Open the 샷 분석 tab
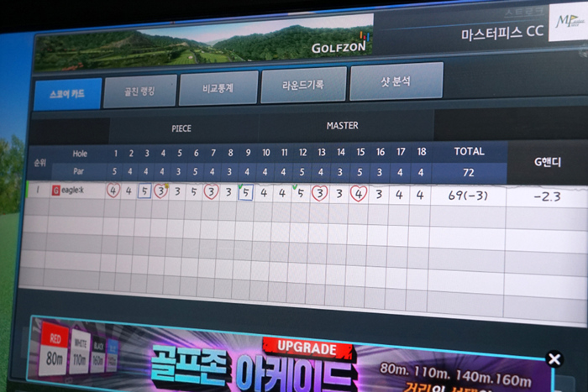 coord(396,81)
